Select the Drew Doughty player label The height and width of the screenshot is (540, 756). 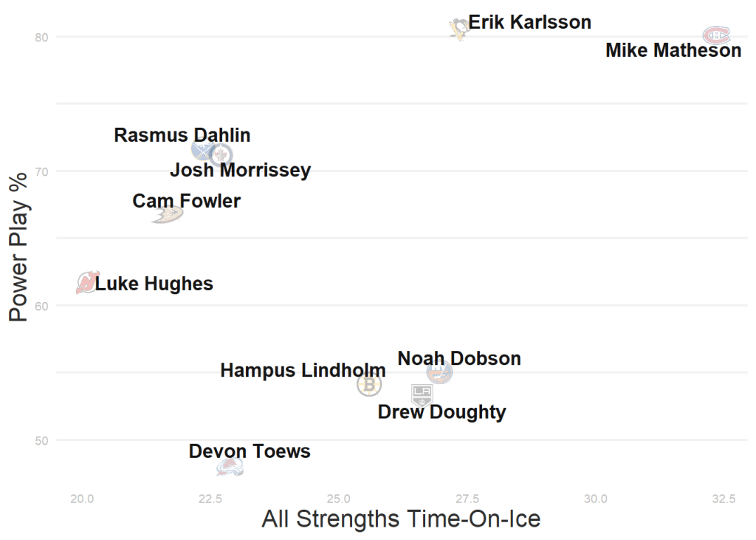click(x=441, y=412)
